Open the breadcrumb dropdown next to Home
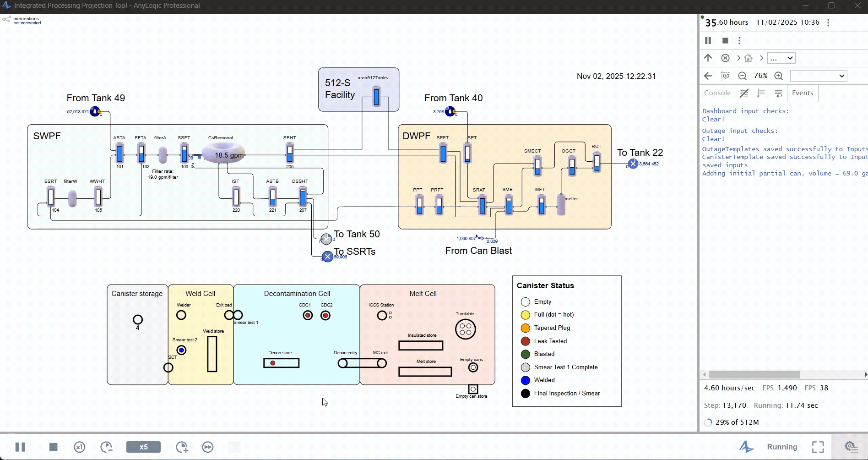Image resolution: width=868 pixels, height=460 pixels. tap(781, 58)
